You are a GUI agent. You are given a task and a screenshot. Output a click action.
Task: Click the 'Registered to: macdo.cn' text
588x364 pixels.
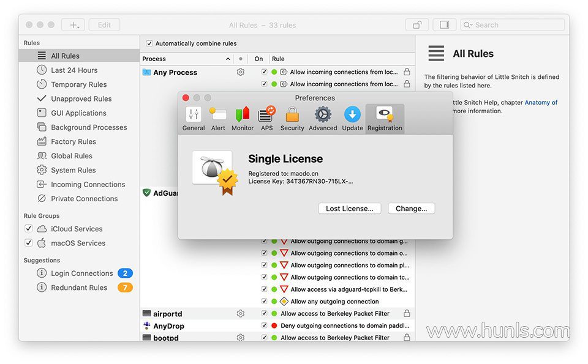(283, 173)
